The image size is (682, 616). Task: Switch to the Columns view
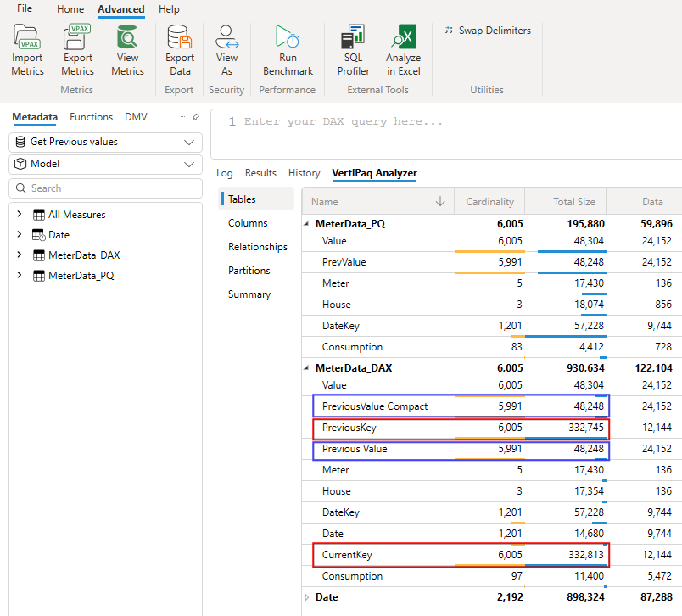coord(248,223)
